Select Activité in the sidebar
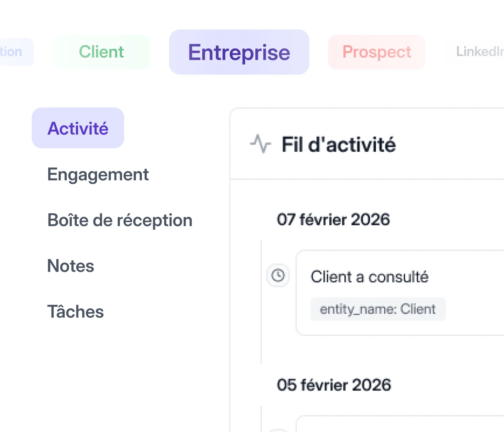This screenshot has height=432, width=504. click(78, 128)
